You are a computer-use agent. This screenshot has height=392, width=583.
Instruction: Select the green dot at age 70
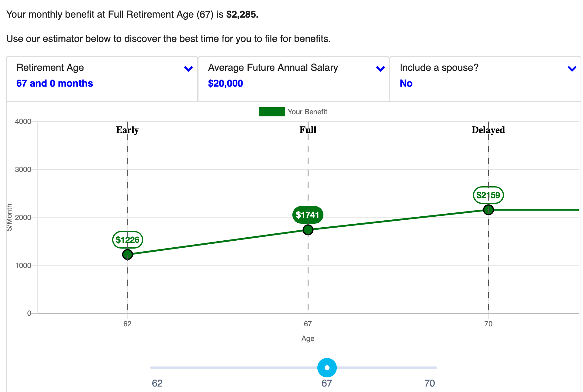tap(488, 209)
